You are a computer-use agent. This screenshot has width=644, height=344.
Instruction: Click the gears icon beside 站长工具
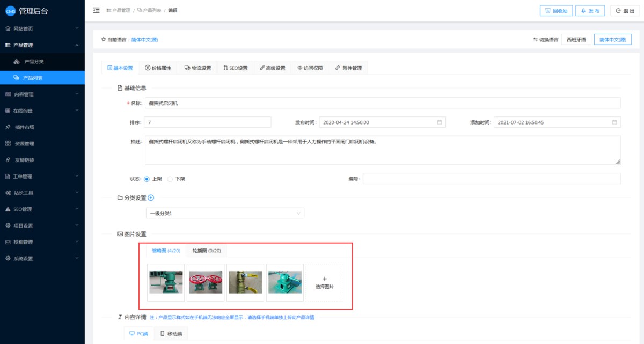coord(8,193)
